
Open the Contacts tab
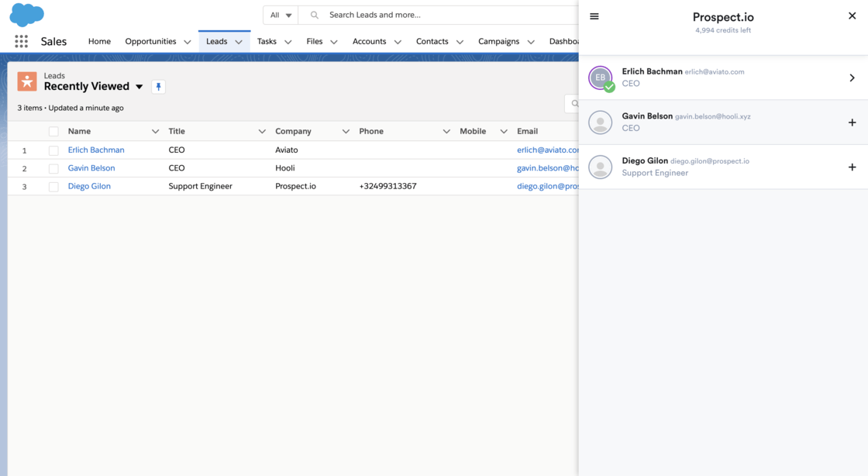[x=432, y=42]
